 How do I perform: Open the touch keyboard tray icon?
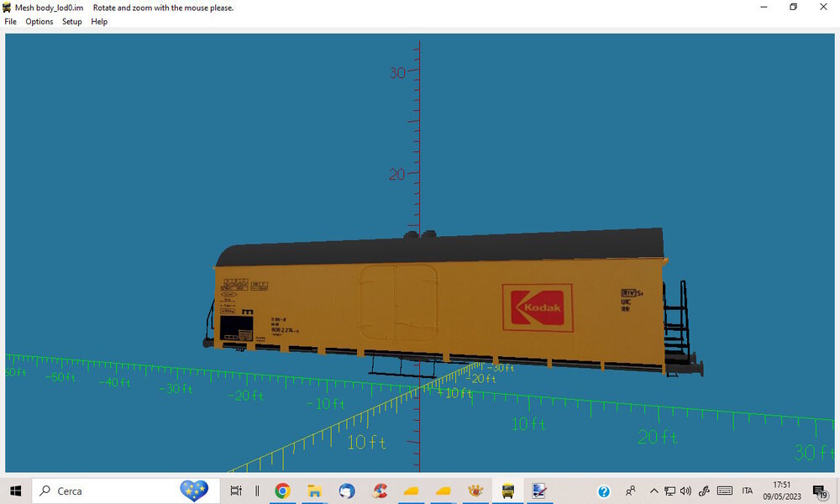click(725, 491)
